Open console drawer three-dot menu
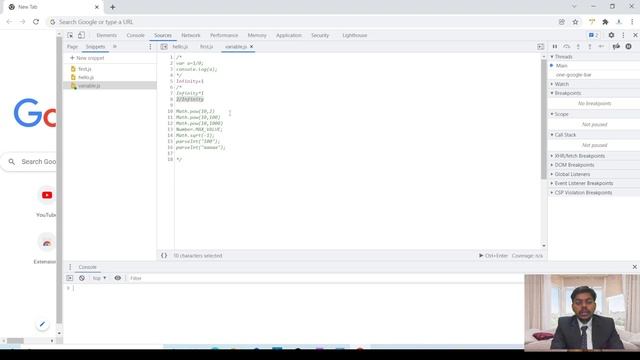 coord(70,267)
